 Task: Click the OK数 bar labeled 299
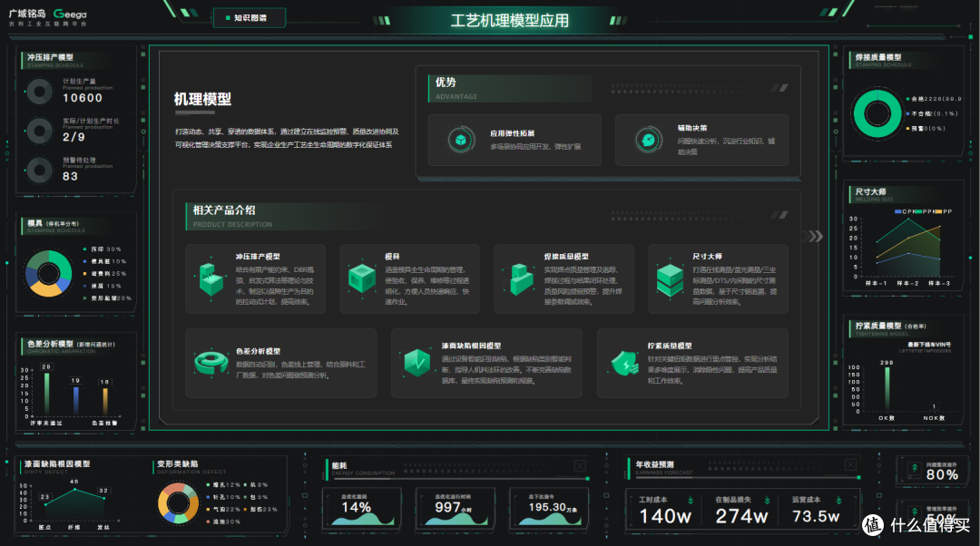887,388
